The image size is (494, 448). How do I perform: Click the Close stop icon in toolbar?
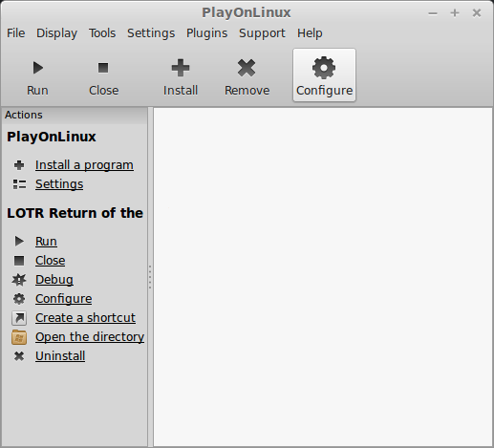pyautogui.click(x=103, y=68)
